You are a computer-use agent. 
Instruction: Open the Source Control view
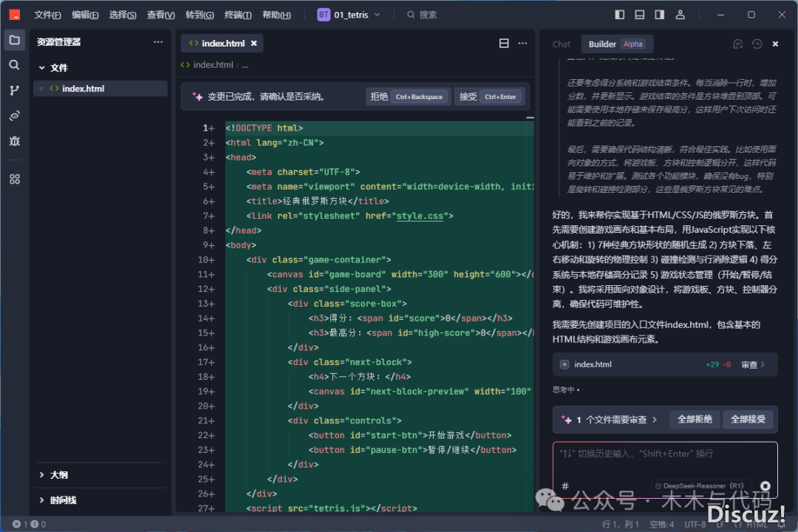tap(14, 90)
